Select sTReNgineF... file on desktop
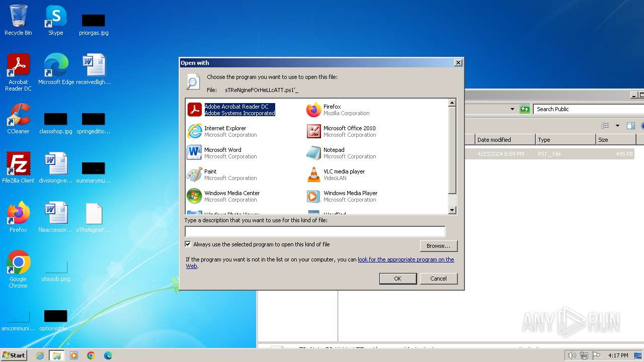Viewport: 644px width, 362px height. point(94,217)
